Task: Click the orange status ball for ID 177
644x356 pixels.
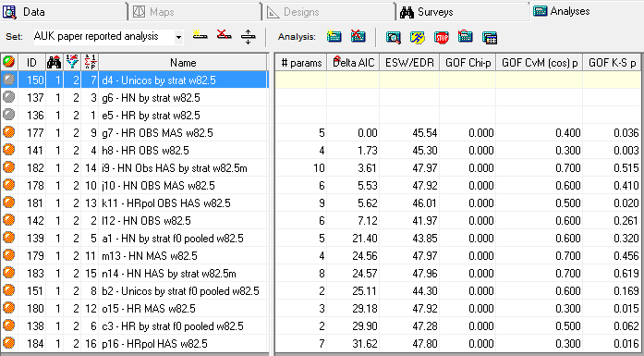Action: click(8, 132)
